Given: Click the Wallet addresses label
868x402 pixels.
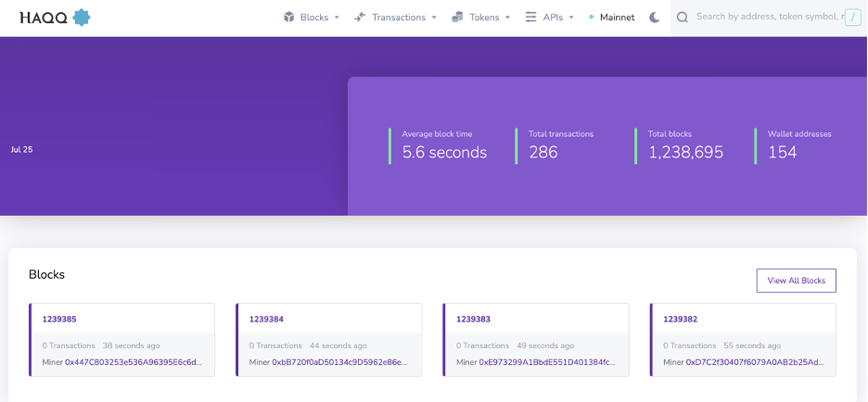Looking at the screenshot, I should 799,133.
